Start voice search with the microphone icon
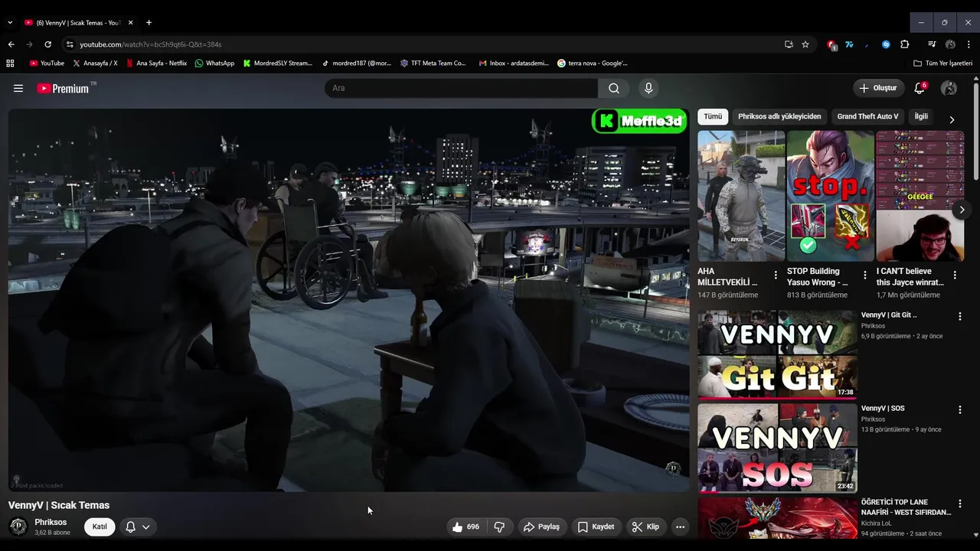The image size is (980, 551). point(648,88)
